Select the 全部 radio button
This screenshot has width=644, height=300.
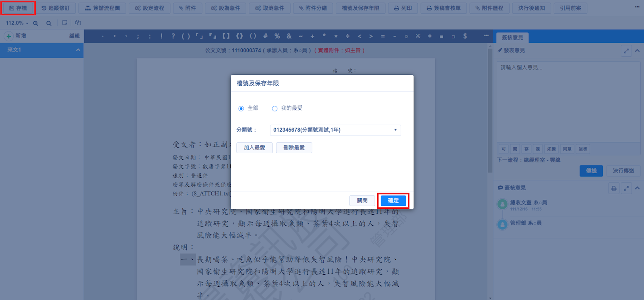click(241, 109)
